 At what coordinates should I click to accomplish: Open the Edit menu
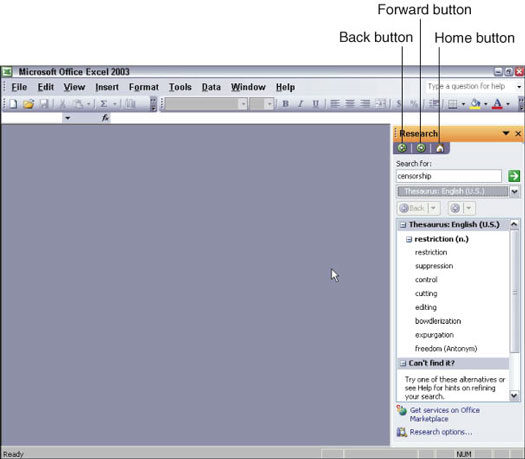(x=46, y=87)
